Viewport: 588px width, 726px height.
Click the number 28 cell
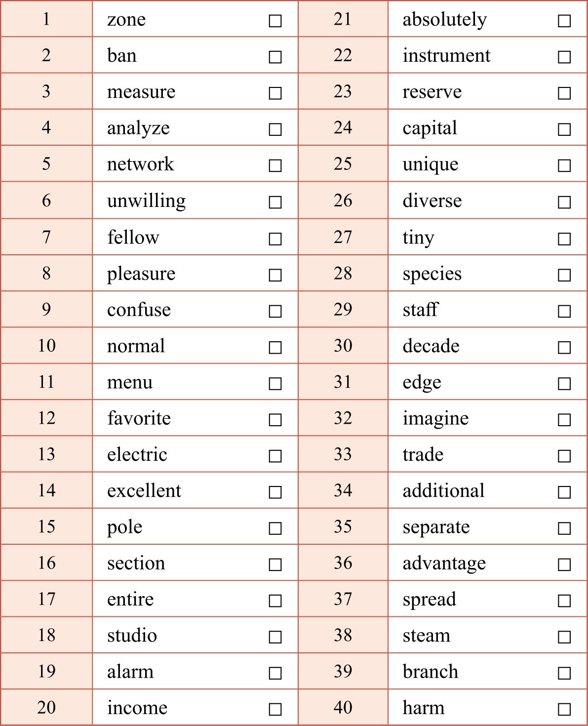tap(343, 273)
